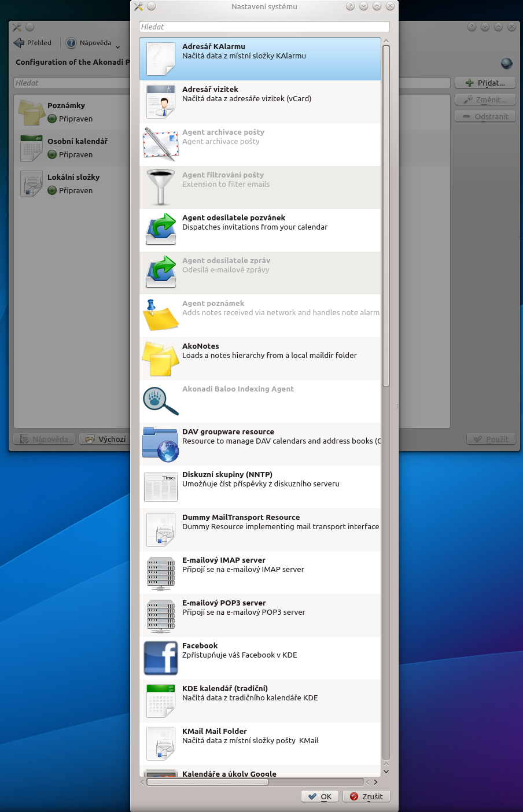Image resolution: width=523 pixels, height=812 pixels.
Task: Click the KDE globe icon in Akonadi window
Action: pos(507,64)
